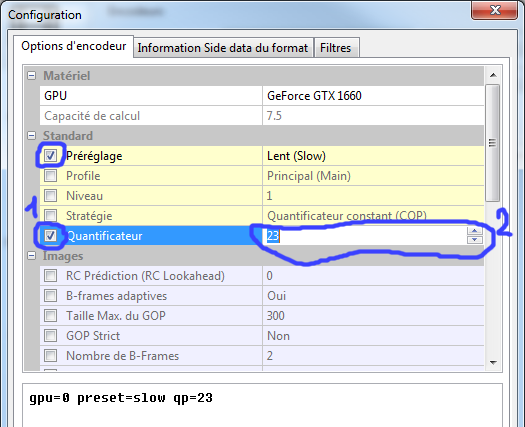This screenshot has height=427, width=525.
Task: Uncheck the Quantificateur checkbox
Action: (51, 235)
